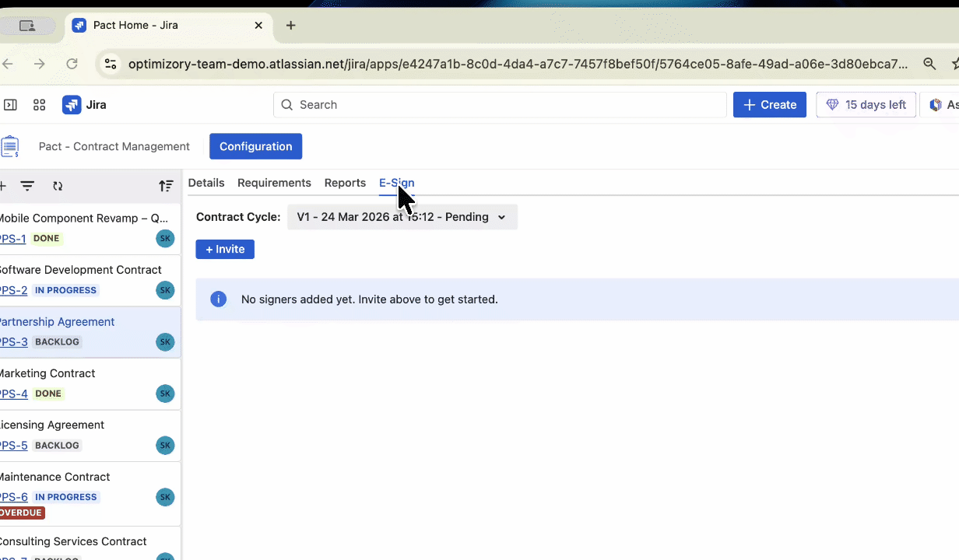Open a new browser tab

click(x=290, y=25)
